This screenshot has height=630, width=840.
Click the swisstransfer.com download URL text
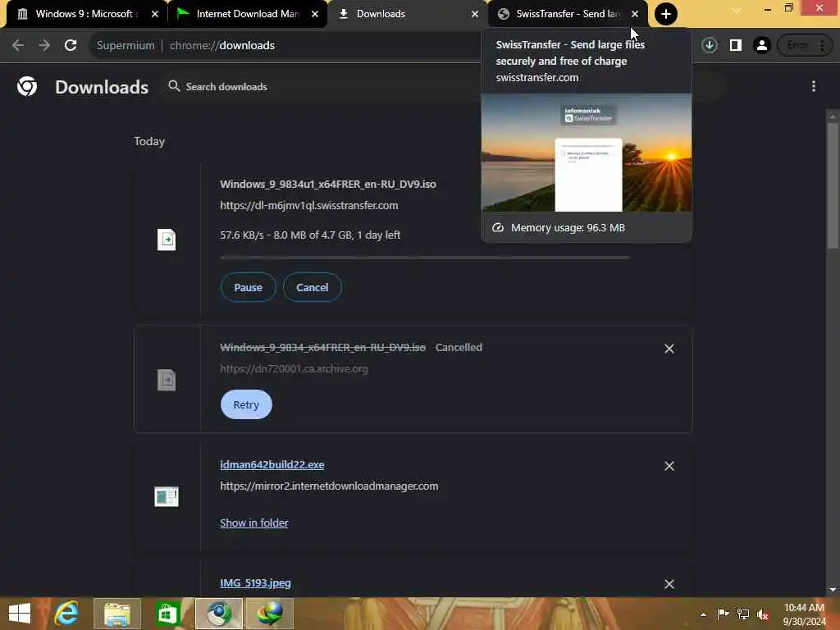coord(309,205)
